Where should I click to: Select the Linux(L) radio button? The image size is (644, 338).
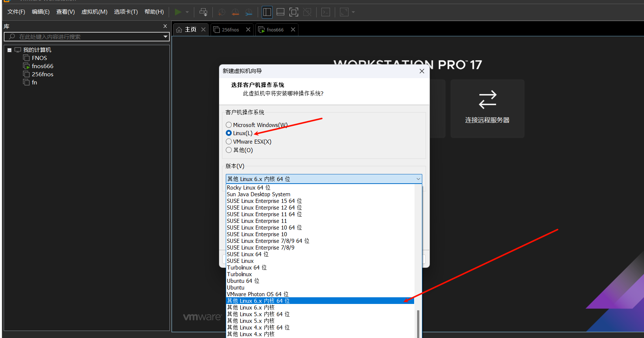(229, 133)
